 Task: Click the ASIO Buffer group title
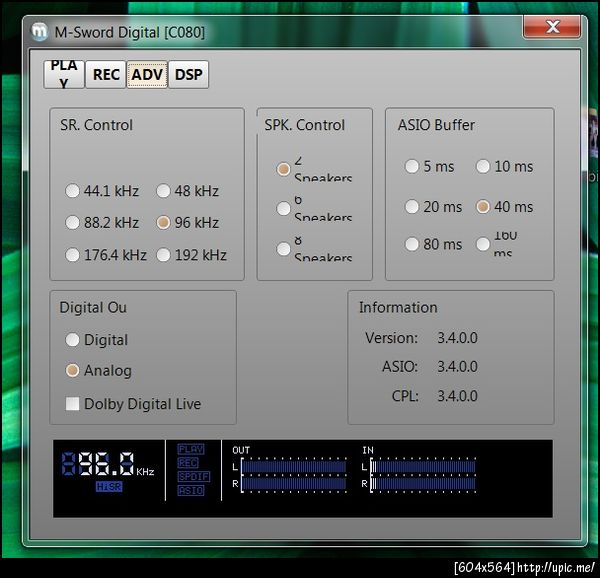[436, 125]
